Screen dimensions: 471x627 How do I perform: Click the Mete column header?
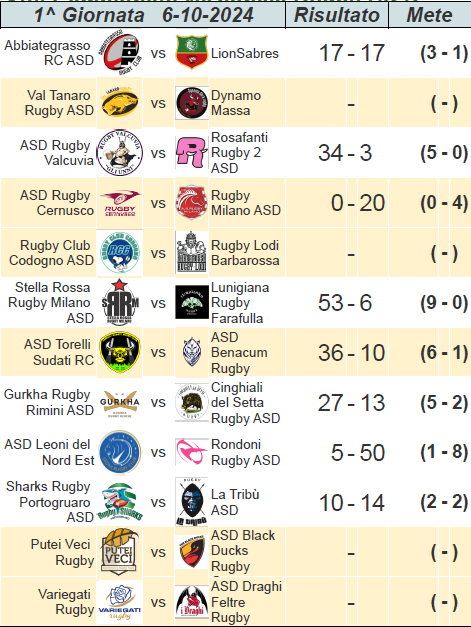tap(430, 15)
